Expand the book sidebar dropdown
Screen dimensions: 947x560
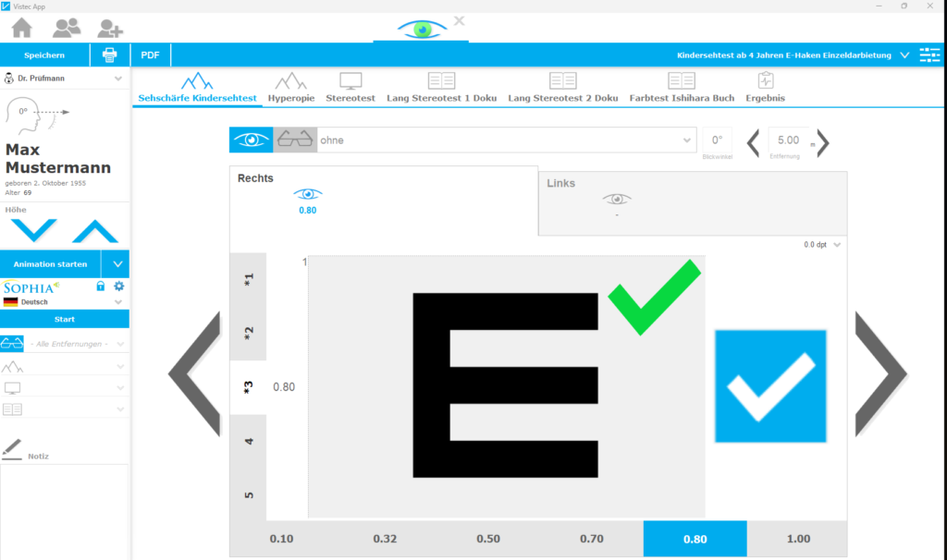[x=120, y=409]
